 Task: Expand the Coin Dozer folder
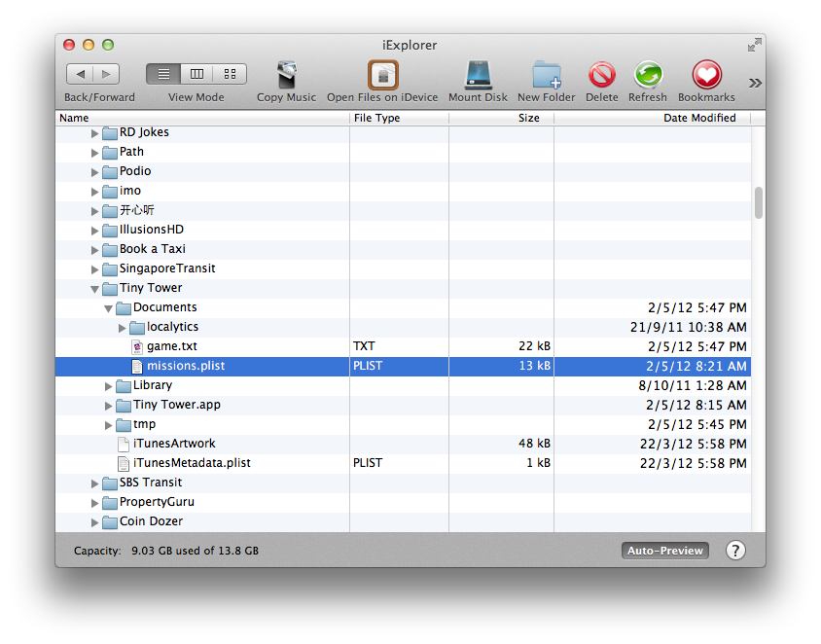click(x=94, y=522)
